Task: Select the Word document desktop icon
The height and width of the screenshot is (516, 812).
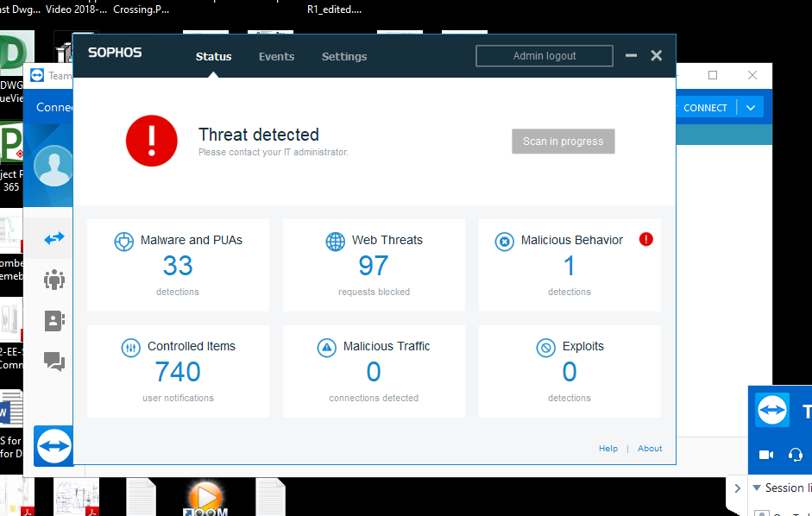Action: pos(11,409)
